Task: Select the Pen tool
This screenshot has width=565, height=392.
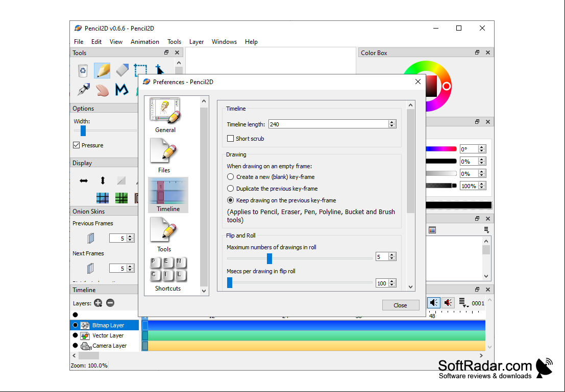Action: (x=84, y=89)
